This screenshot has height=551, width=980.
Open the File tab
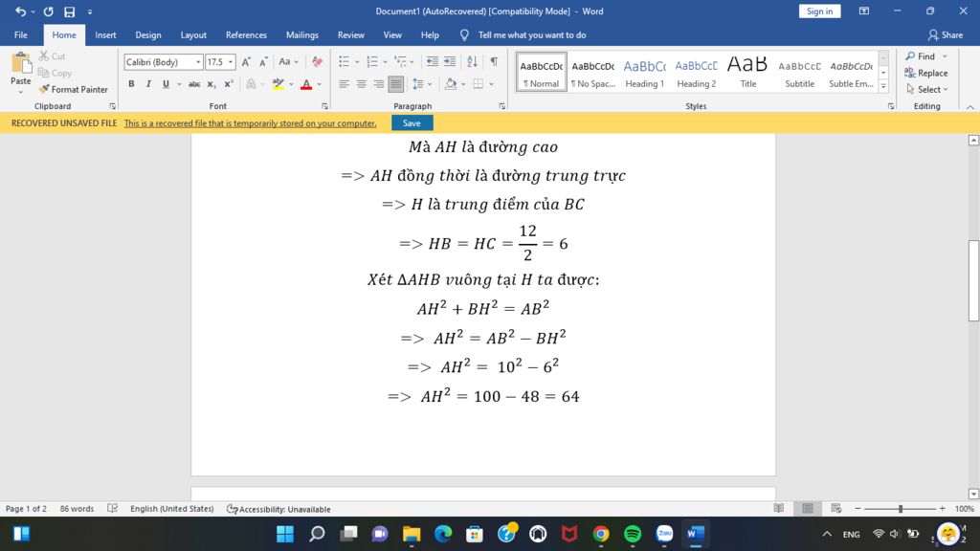21,35
